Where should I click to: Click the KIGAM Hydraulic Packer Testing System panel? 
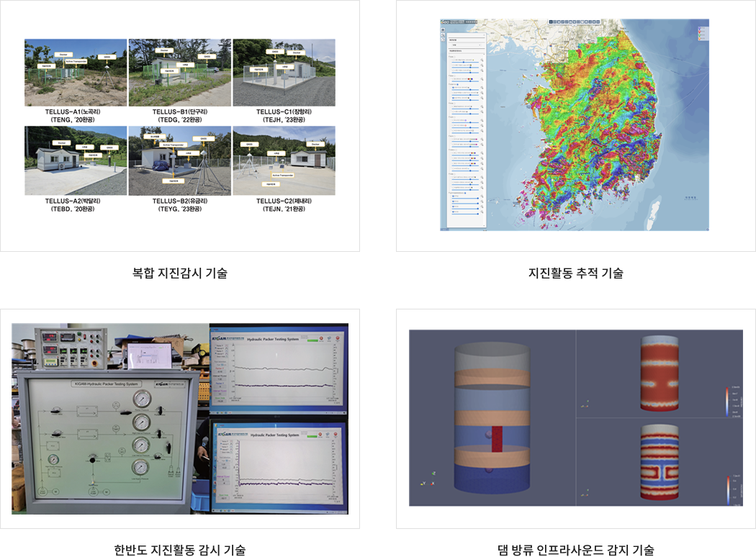108,439
